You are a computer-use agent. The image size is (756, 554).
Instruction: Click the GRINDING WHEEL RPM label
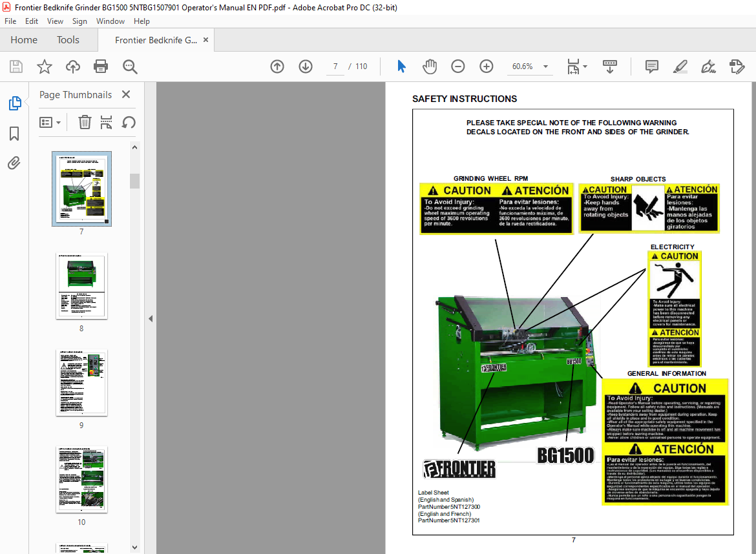coord(490,178)
